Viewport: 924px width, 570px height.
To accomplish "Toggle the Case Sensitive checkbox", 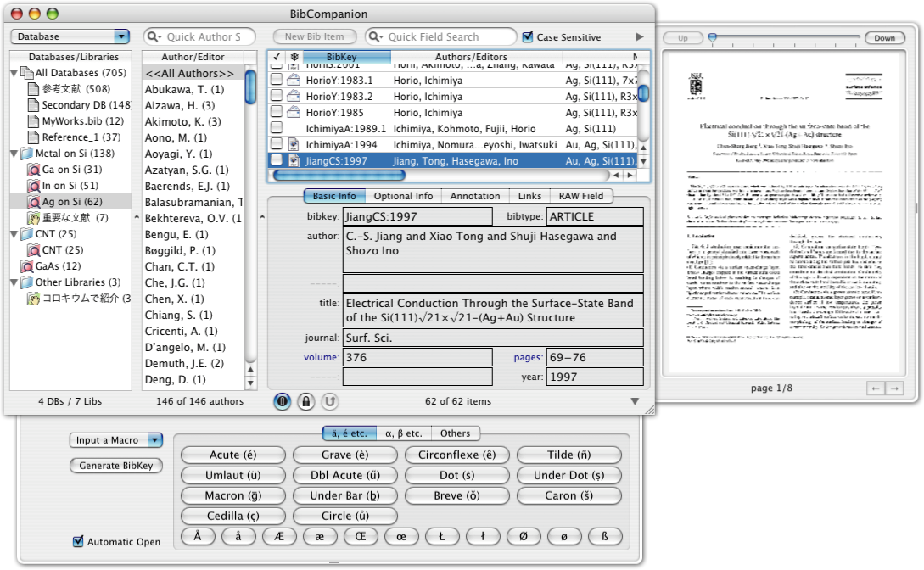I will (x=528, y=37).
